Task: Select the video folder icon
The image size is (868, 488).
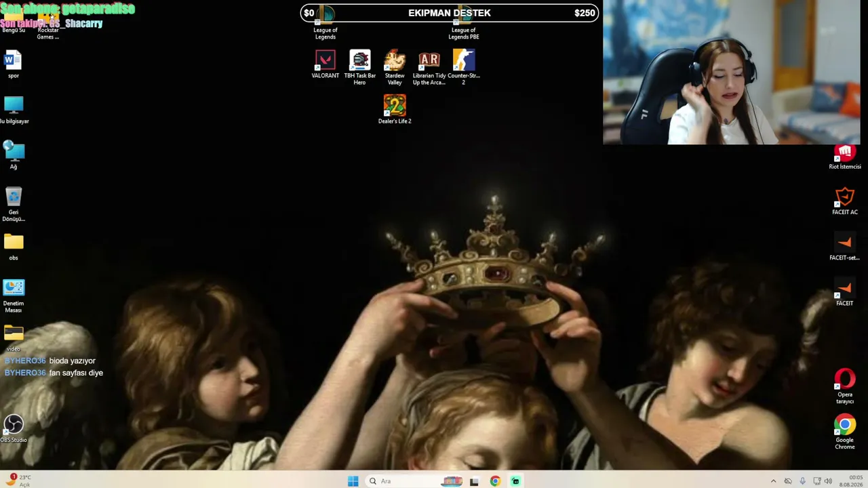Action: click(x=14, y=338)
